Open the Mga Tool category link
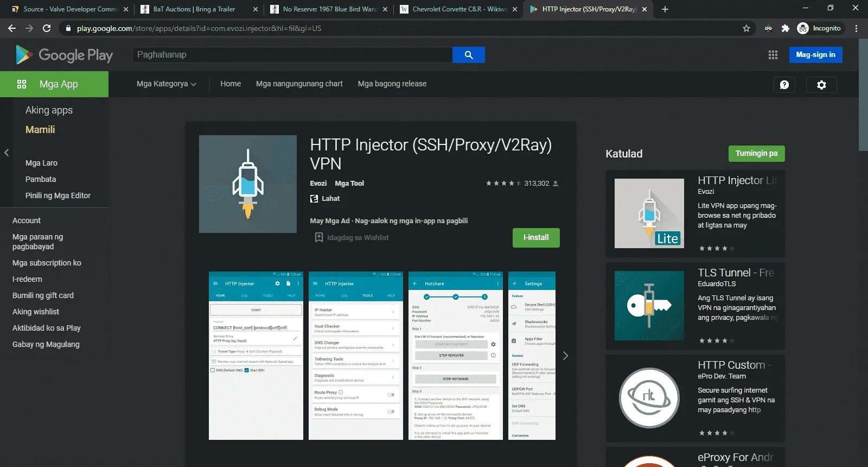Image resolution: width=868 pixels, height=467 pixels. point(349,184)
